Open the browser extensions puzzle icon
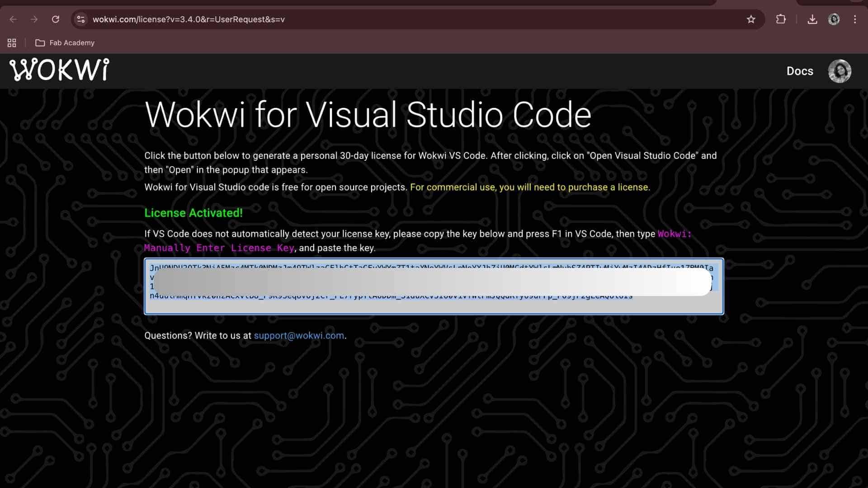The width and height of the screenshot is (868, 488). 781,19
